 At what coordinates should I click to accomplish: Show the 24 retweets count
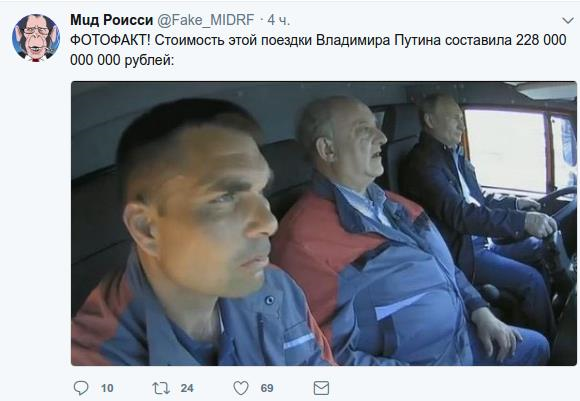point(187,388)
